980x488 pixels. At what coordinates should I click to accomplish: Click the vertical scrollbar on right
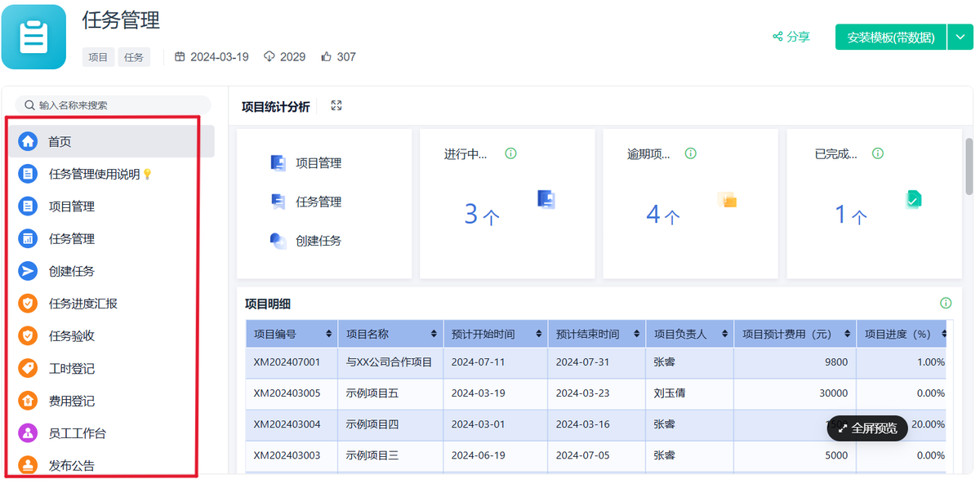(969, 167)
